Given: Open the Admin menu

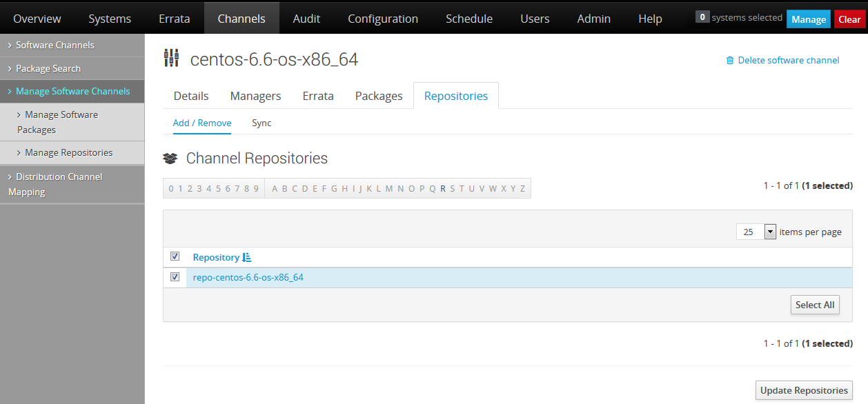Looking at the screenshot, I should pos(594,19).
